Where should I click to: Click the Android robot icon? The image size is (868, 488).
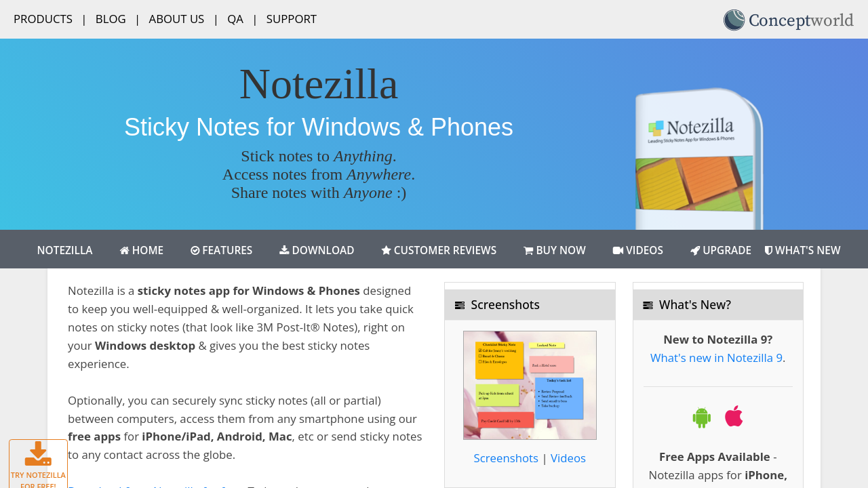pyautogui.click(x=701, y=417)
